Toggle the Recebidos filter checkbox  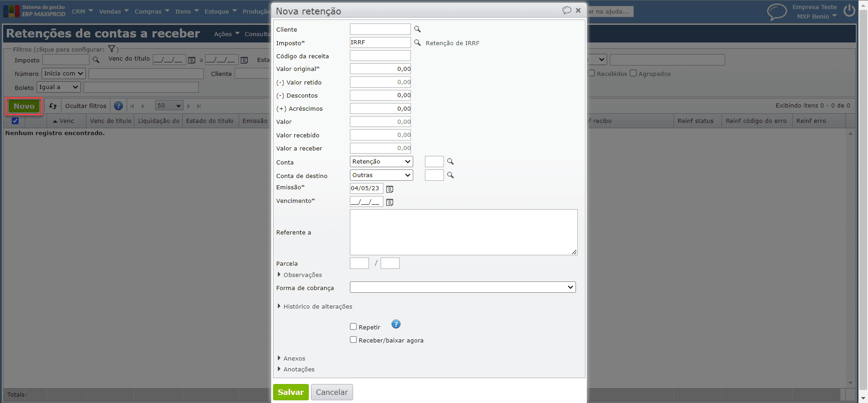(x=591, y=73)
